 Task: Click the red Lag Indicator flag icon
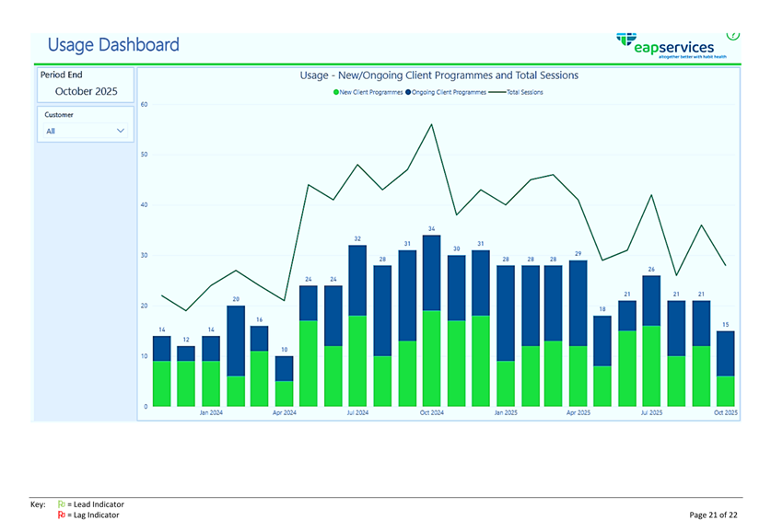(61, 515)
